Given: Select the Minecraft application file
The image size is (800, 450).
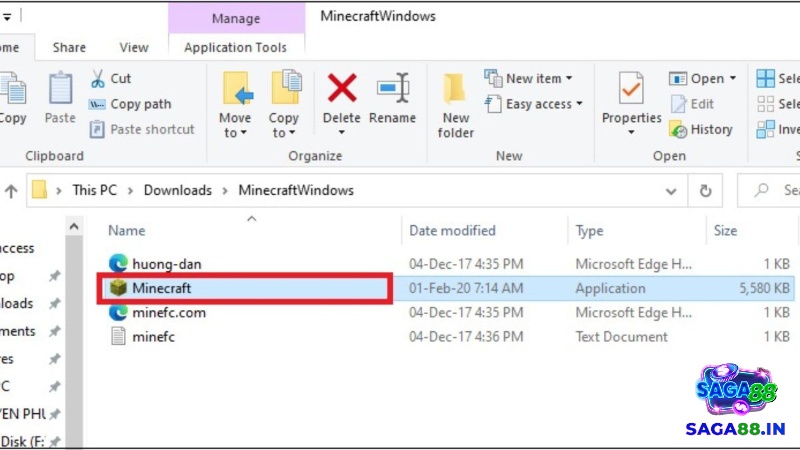Looking at the screenshot, I should tap(162, 288).
